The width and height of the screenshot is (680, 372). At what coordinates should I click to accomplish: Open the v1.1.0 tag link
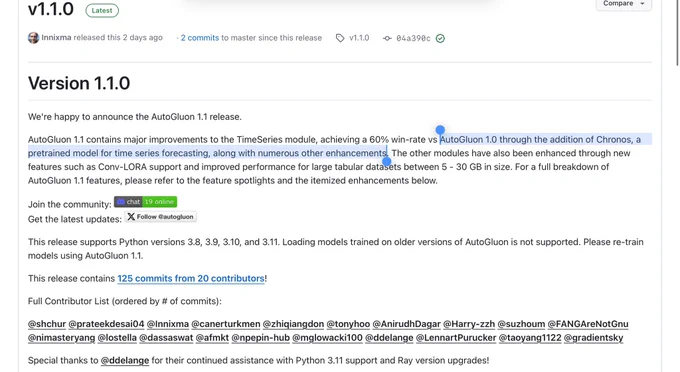click(359, 38)
